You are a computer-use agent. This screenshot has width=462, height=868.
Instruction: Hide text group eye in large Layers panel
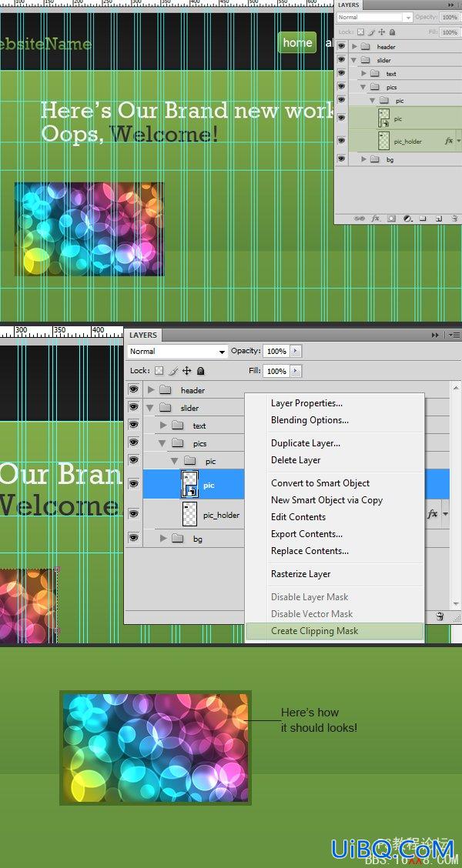pyautogui.click(x=133, y=425)
